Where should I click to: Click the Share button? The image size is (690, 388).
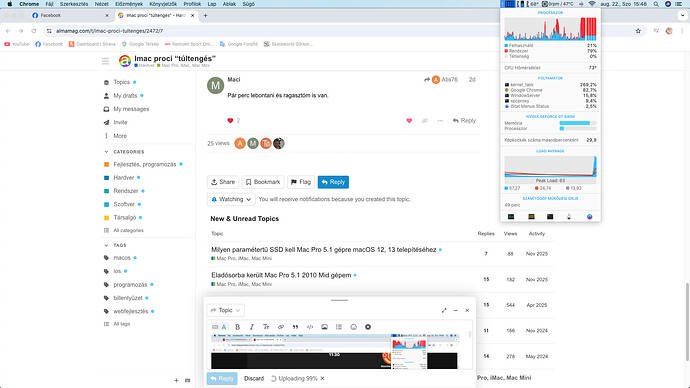coord(223,182)
